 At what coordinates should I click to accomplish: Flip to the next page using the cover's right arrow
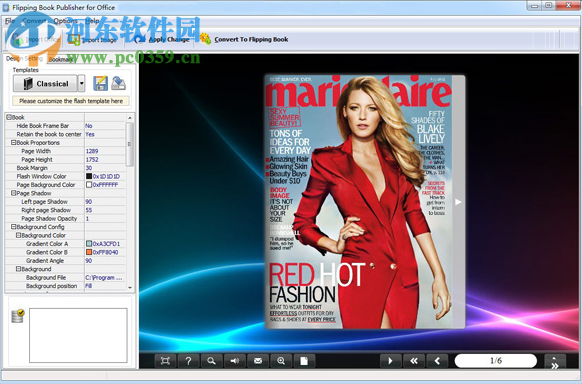pos(458,202)
